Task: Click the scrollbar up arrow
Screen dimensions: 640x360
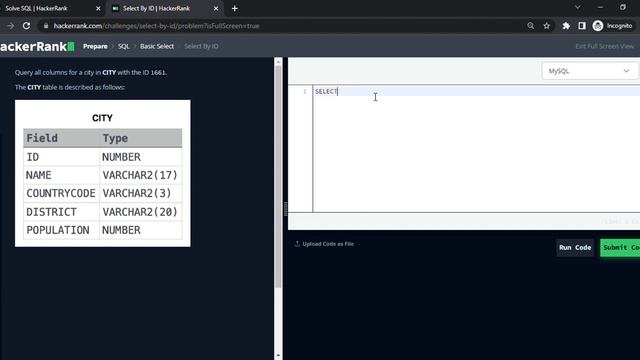Action: tap(278, 62)
